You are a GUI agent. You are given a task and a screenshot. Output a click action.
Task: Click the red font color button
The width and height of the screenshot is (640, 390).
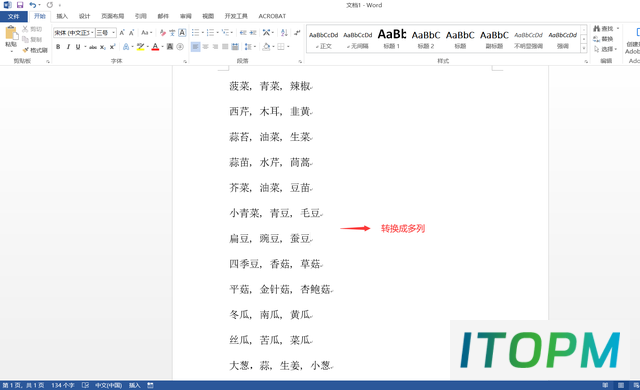pos(155,47)
